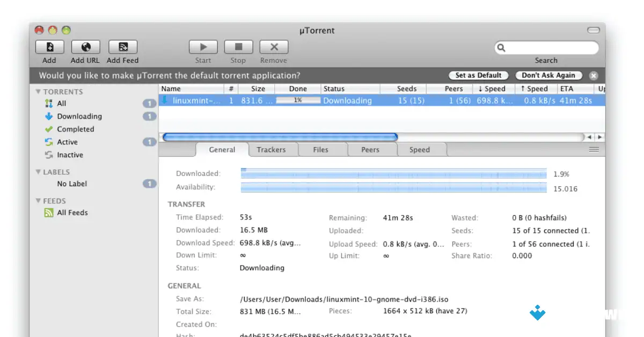The image size is (644, 337).
Task: Select the Inactive torrents filter
Action: [x=69, y=155]
